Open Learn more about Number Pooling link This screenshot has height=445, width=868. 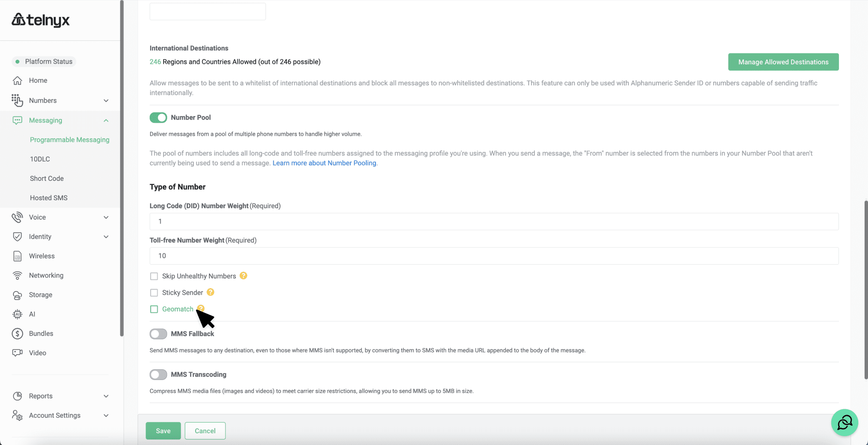click(x=324, y=163)
